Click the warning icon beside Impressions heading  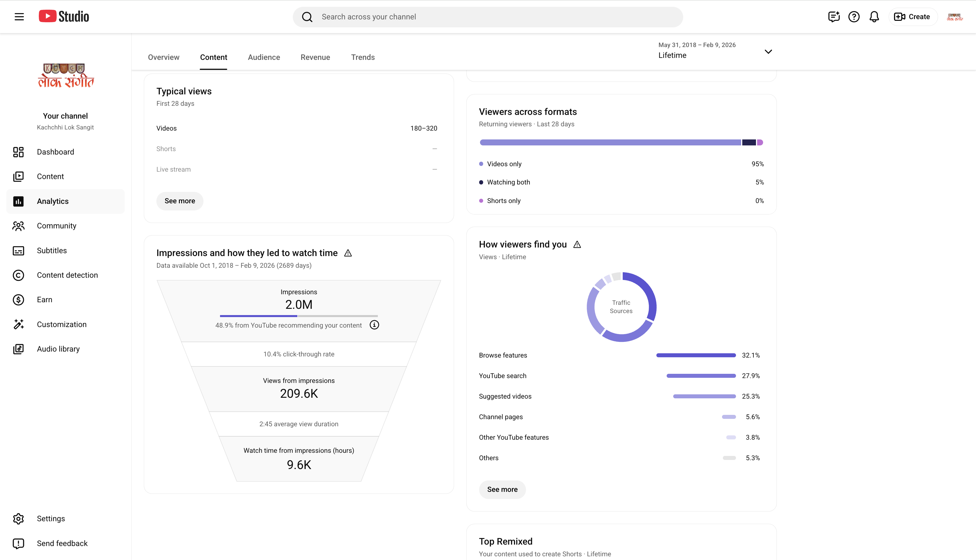(x=348, y=253)
